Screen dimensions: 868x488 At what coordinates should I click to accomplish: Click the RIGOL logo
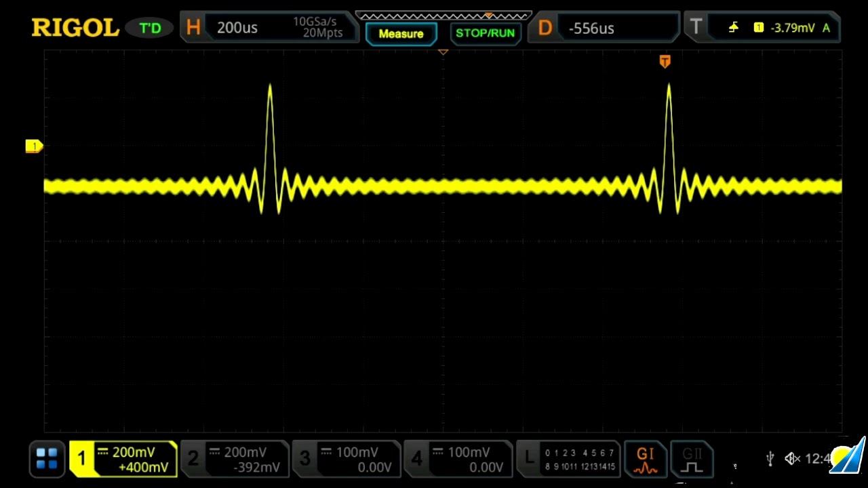(x=75, y=28)
